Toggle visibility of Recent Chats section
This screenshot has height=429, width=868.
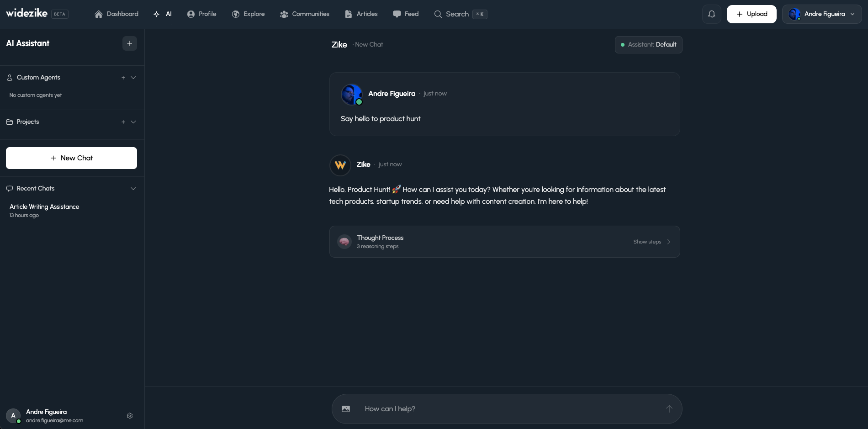(133, 189)
